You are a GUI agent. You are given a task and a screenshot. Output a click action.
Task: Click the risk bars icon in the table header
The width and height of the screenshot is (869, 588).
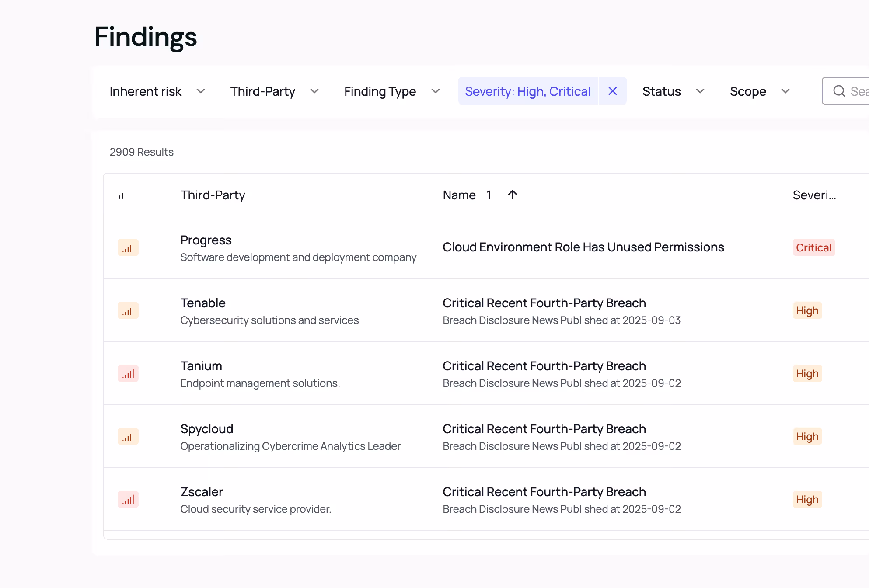point(123,195)
